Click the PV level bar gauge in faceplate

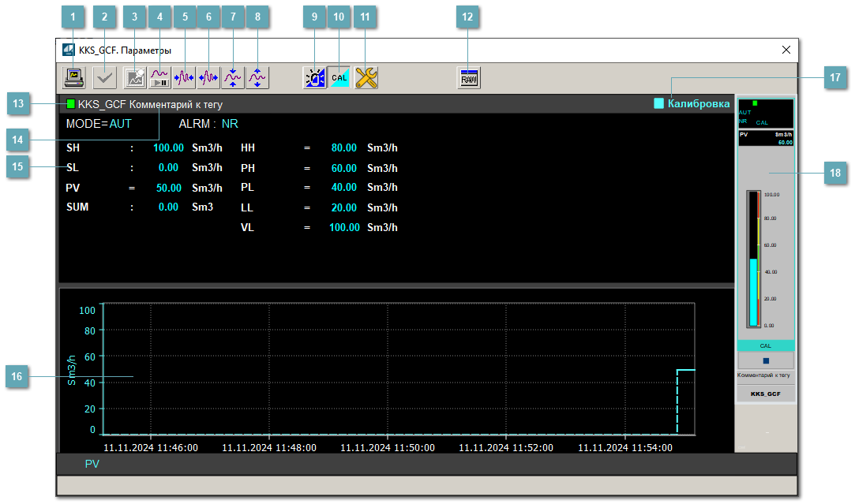coord(752,259)
